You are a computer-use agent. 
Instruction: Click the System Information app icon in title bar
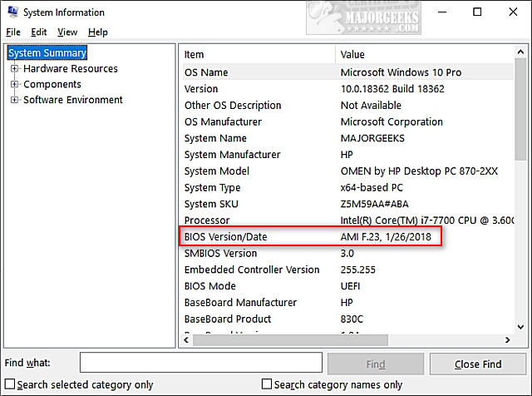12,12
